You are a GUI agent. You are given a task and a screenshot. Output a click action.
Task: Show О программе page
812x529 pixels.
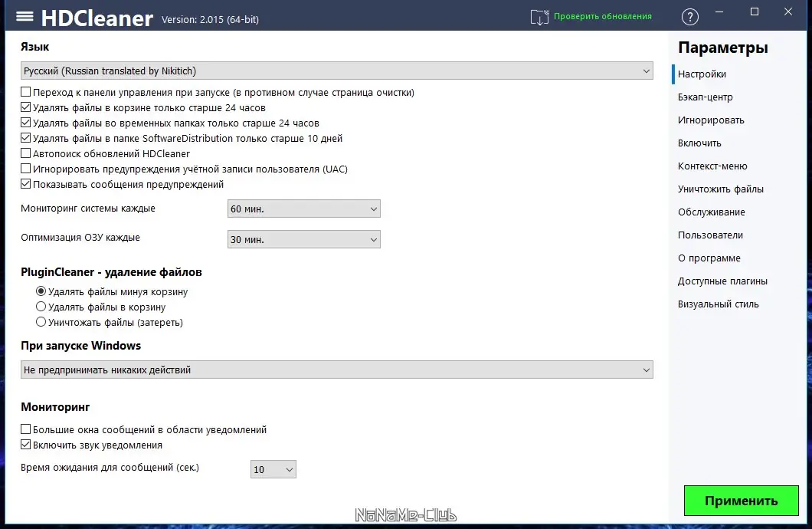pyautogui.click(x=709, y=258)
